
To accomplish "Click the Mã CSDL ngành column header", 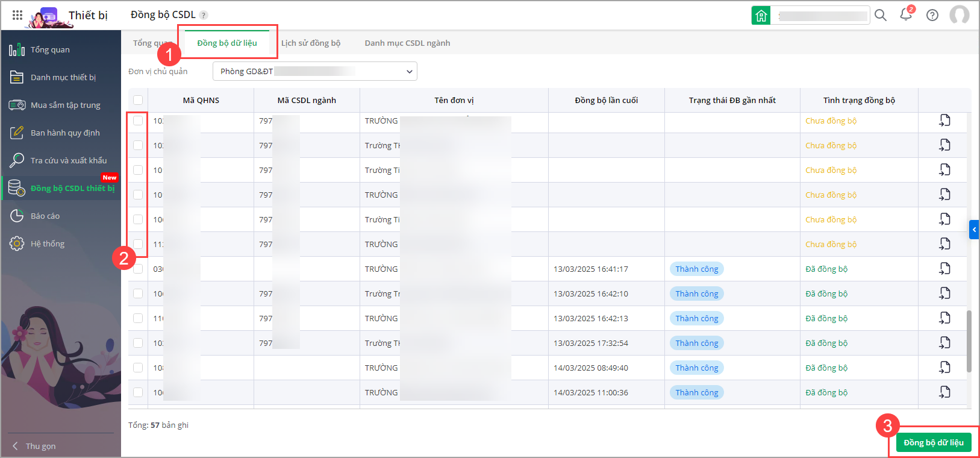I will (x=307, y=100).
